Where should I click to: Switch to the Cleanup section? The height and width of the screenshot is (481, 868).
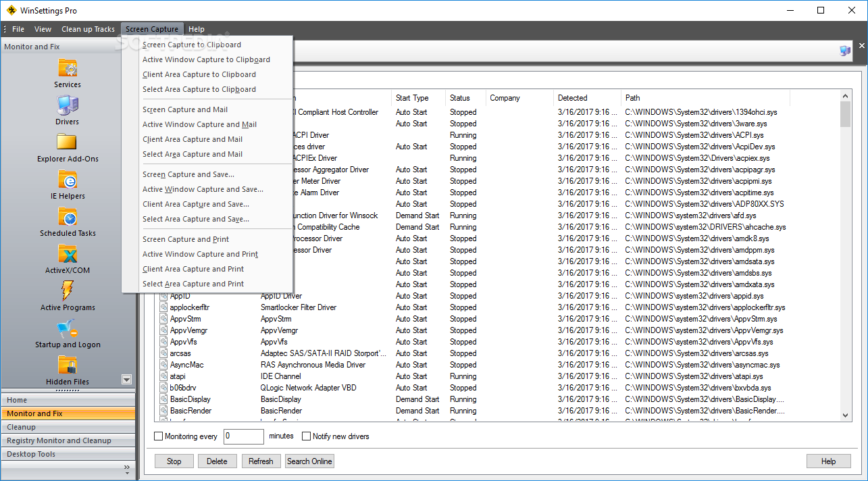tap(68, 427)
